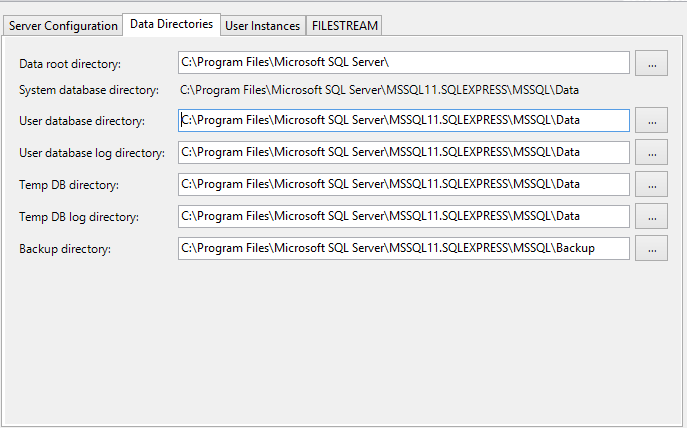Place cursor in Temp DB log directory field
Viewport: 687px width, 428px height.
tap(403, 216)
